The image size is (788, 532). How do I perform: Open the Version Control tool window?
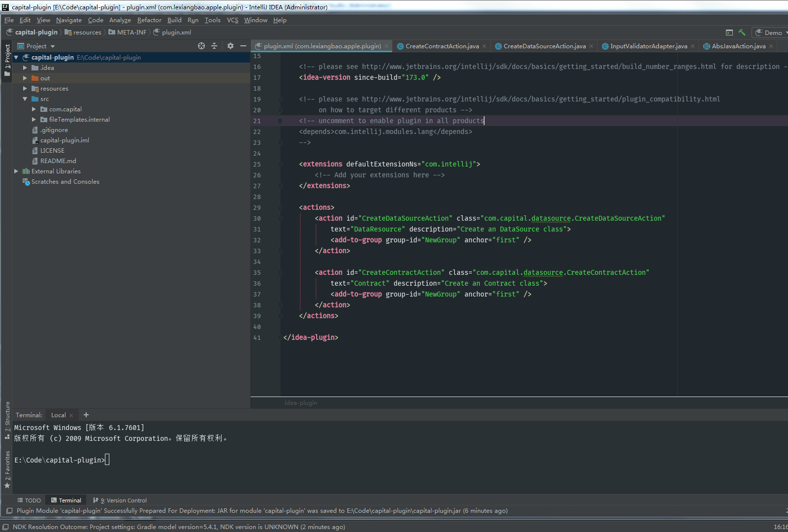(120, 500)
